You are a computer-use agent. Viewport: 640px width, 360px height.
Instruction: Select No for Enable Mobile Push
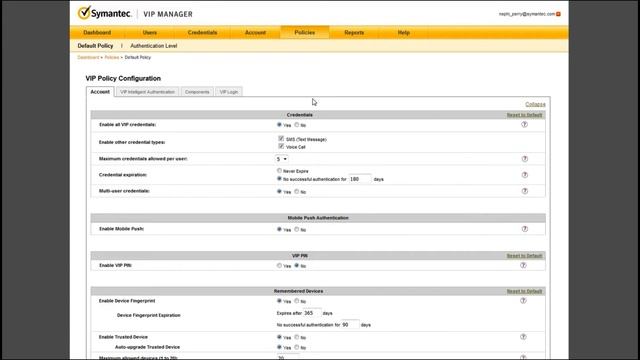coord(297,229)
